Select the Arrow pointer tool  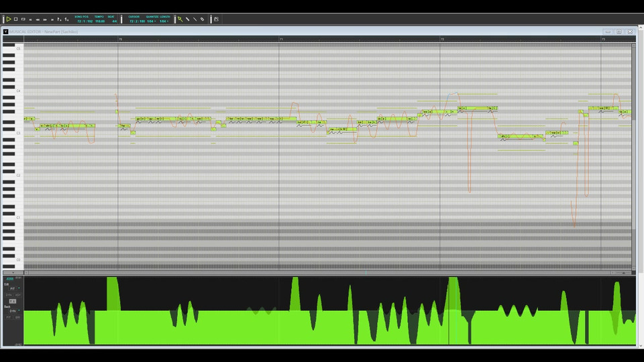point(180,19)
